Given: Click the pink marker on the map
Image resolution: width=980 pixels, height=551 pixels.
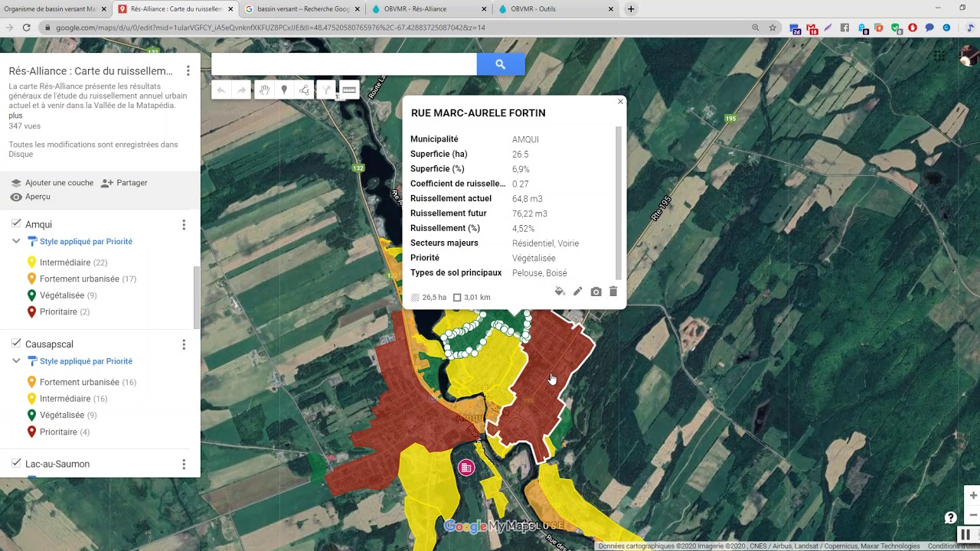Looking at the screenshot, I should click(466, 468).
